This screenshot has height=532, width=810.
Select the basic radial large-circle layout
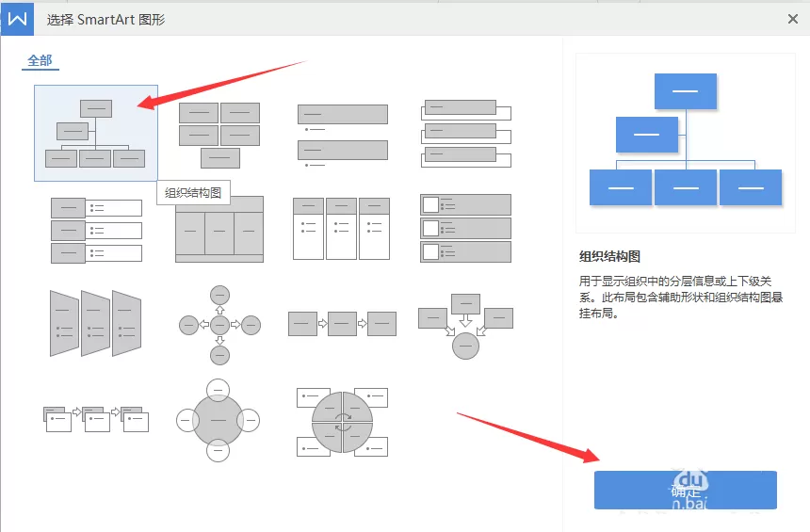click(218, 421)
